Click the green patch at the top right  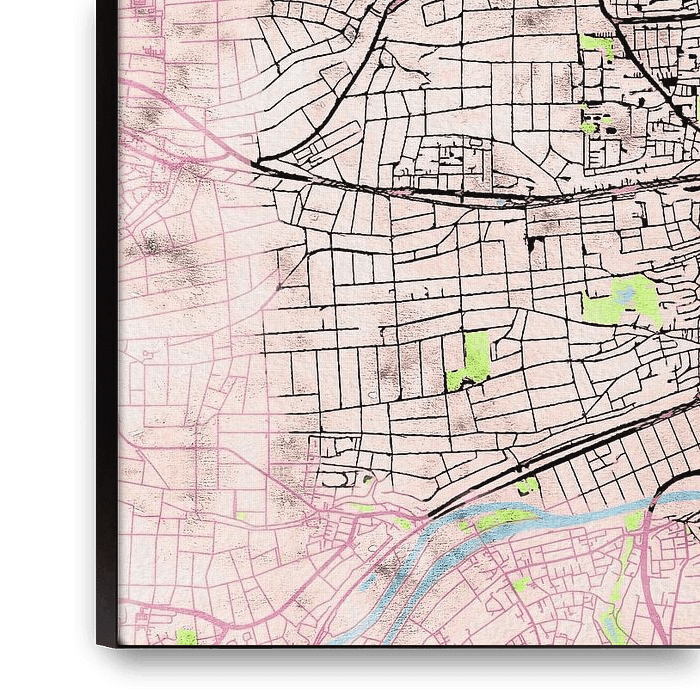[x=596, y=47]
